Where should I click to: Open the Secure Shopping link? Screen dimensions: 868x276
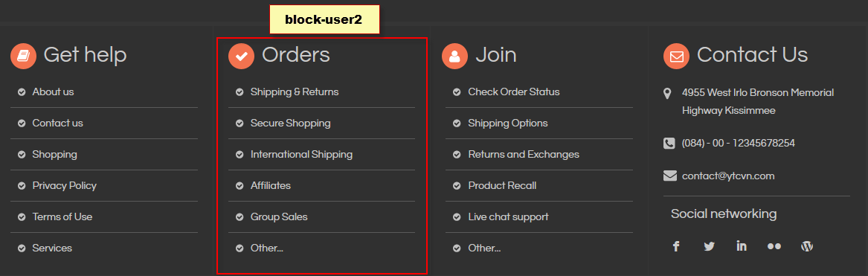(x=291, y=123)
